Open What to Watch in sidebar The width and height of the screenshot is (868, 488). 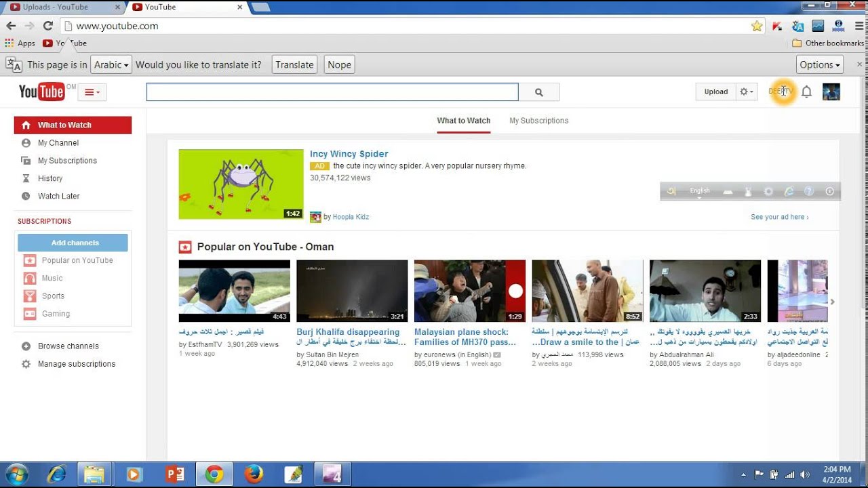pyautogui.click(x=73, y=125)
